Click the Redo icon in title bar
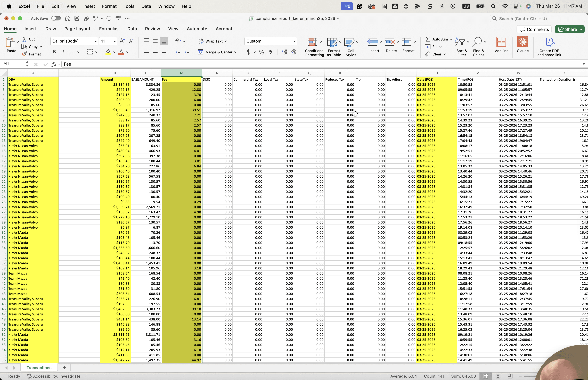This screenshot has height=380, width=588. tap(109, 18)
